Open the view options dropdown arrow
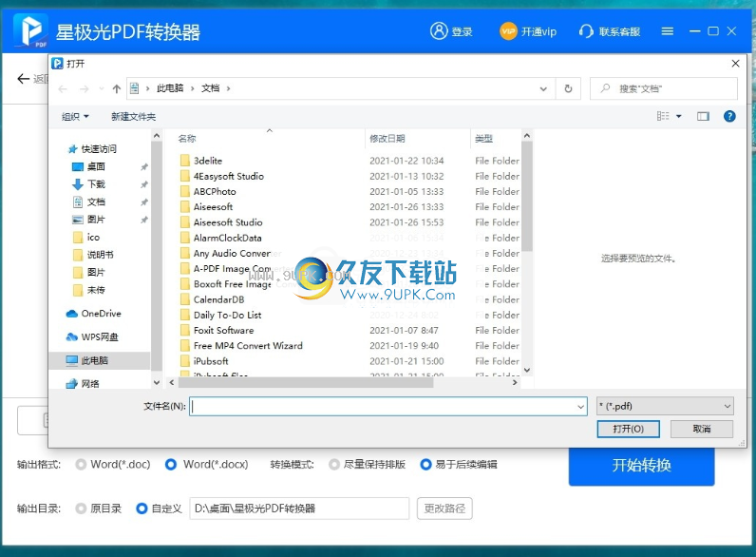The width and height of the screenshot is (756, 557). (x=679, y=116)
